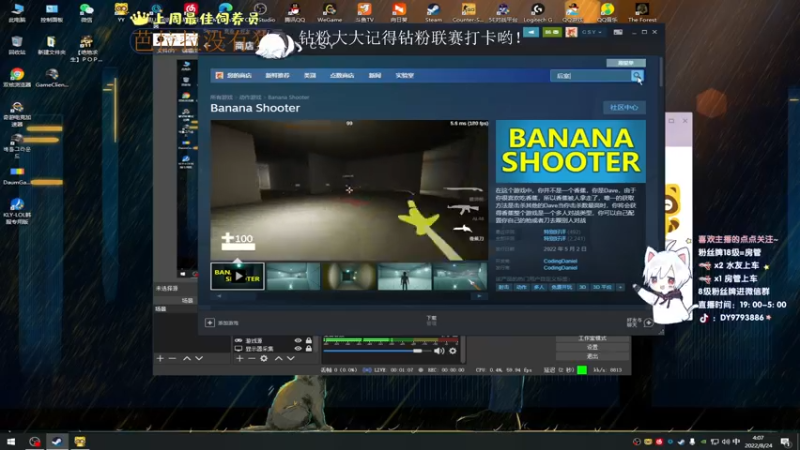Select the second corridor screenshot thumbnail

click(293, 276)
